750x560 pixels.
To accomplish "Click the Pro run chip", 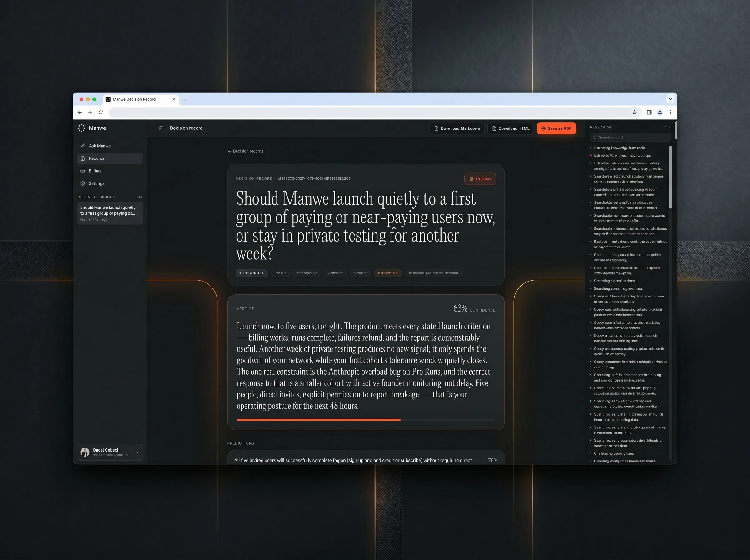I will click(x=280, y=273).
